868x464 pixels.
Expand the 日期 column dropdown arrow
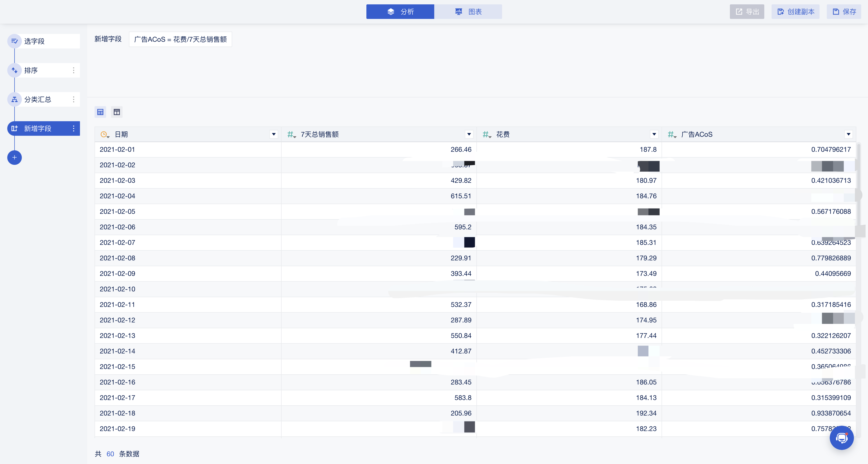coord(274,134)
